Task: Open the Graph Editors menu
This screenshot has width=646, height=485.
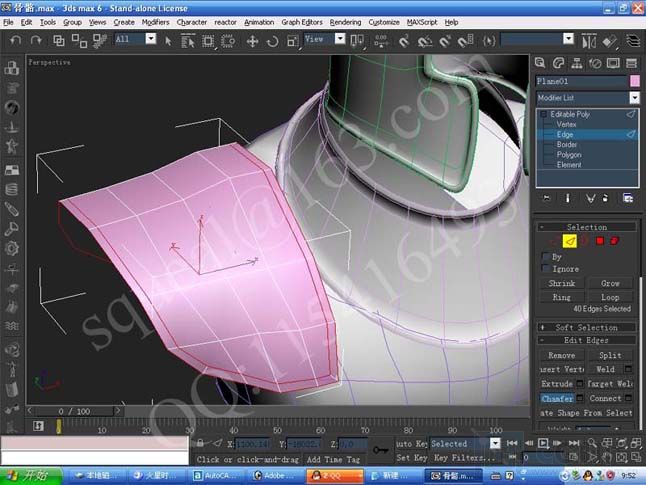Action: (302, 22)
